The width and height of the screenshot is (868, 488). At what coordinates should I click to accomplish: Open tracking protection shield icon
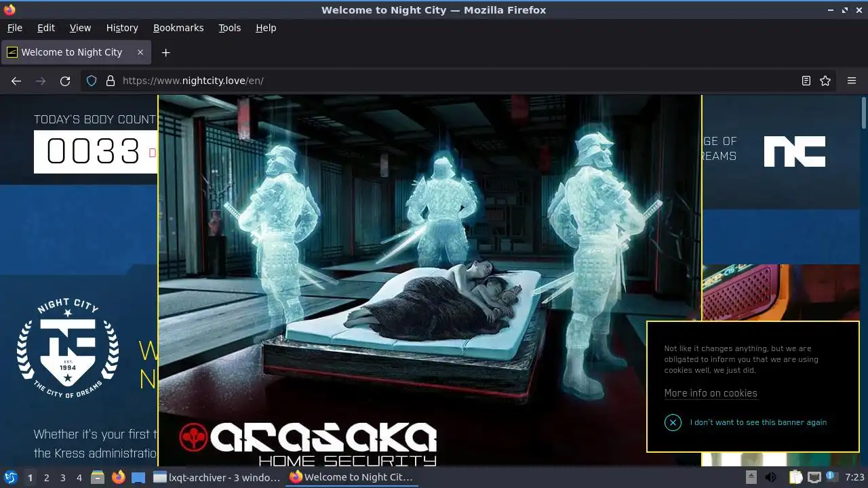click(92, 81)
